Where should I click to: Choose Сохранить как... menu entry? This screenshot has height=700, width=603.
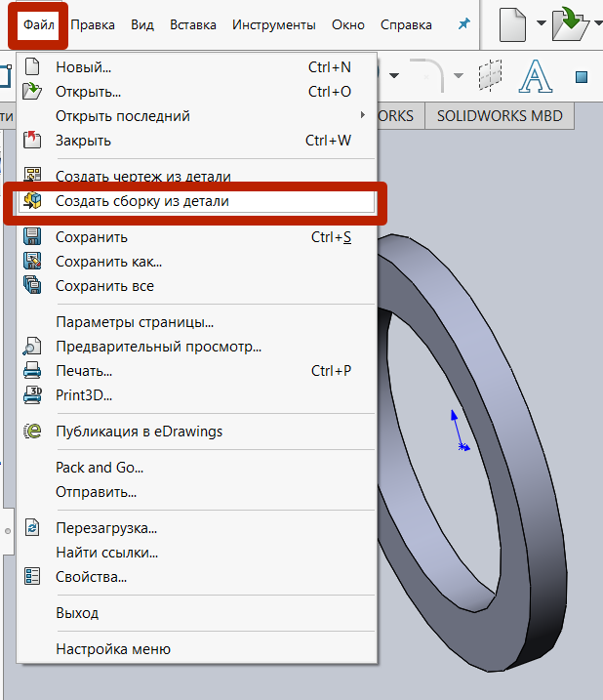tap(108, 262)
